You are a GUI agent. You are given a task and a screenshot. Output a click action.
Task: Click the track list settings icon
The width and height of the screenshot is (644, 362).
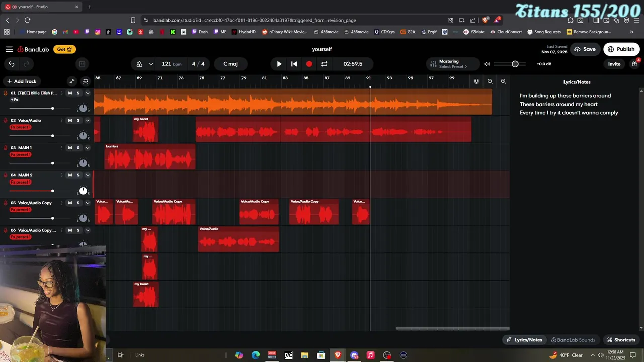tap(86, 81)
